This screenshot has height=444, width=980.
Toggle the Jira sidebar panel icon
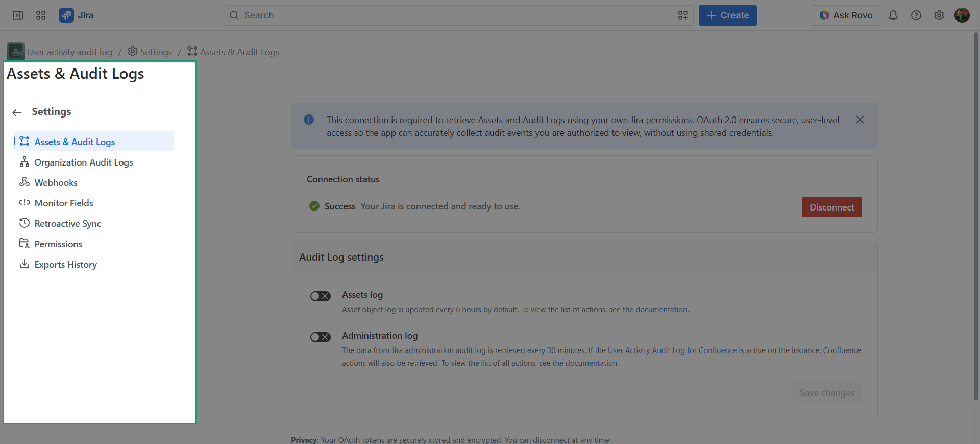pyautogui.click(x=18, y=15)
